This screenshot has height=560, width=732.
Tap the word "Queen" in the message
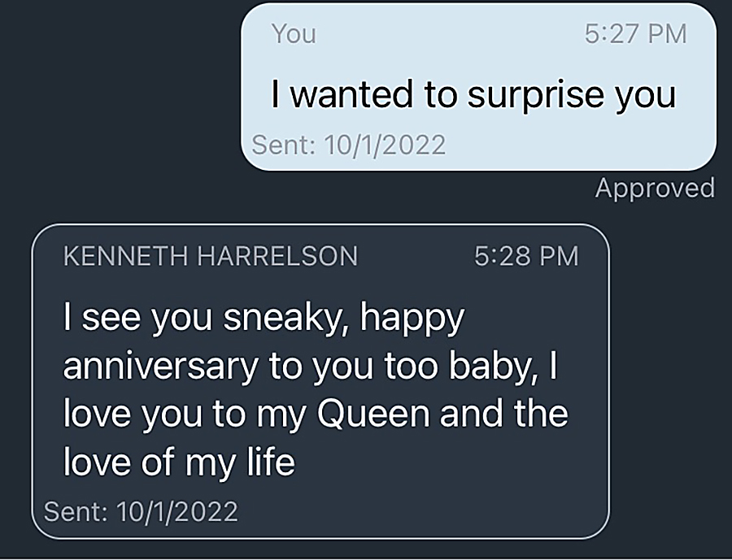(372, 415)
